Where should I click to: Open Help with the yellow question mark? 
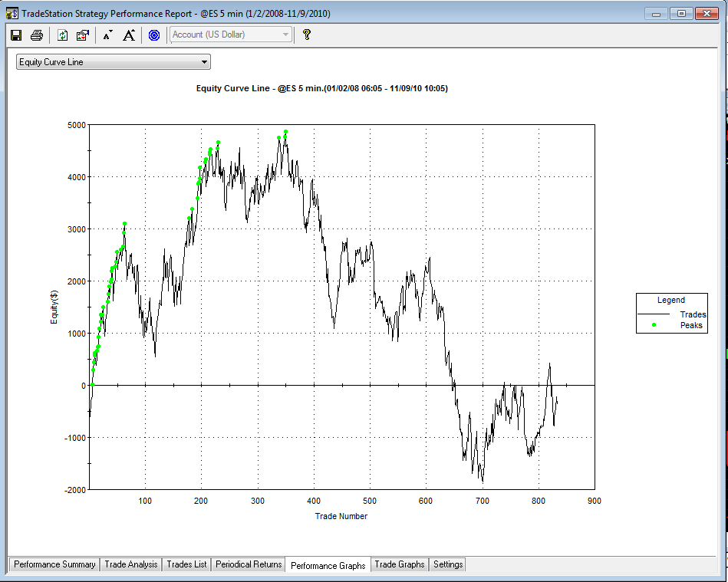pos(306,35)
